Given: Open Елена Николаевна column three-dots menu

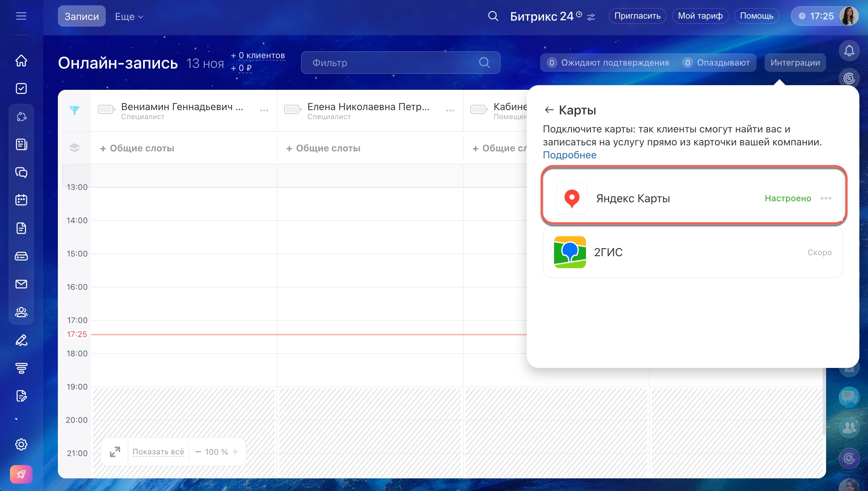Looking at the screenshot, I should (450, 111).
